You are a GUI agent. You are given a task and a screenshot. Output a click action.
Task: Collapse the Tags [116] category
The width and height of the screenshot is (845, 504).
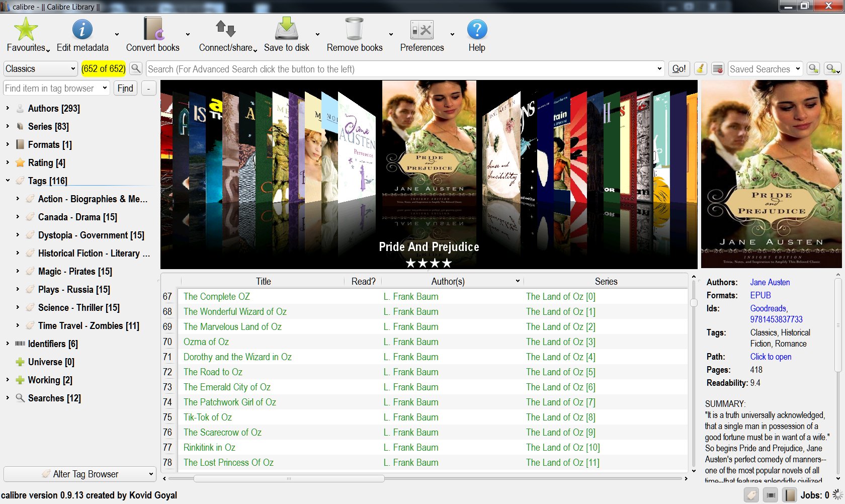pos(8,181)
